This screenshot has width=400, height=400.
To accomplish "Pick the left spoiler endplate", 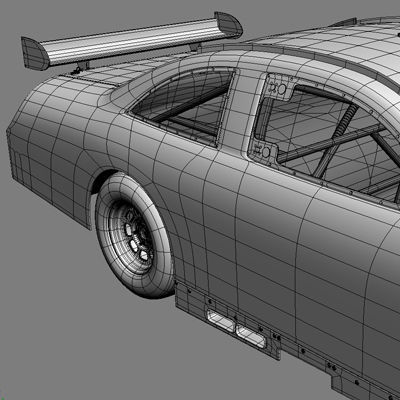I will click(34, 53).
